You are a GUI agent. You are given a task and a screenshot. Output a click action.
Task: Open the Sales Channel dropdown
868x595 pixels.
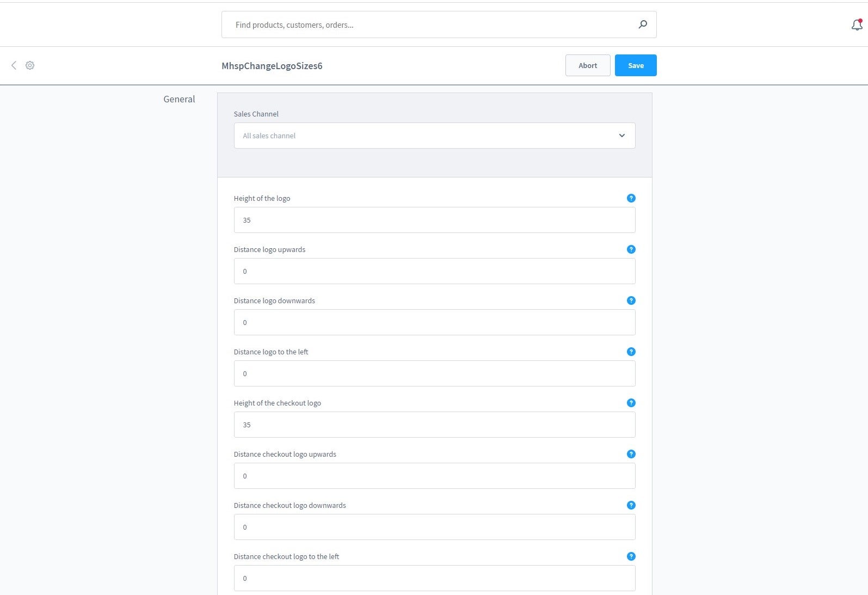click(x=434, y=136)
